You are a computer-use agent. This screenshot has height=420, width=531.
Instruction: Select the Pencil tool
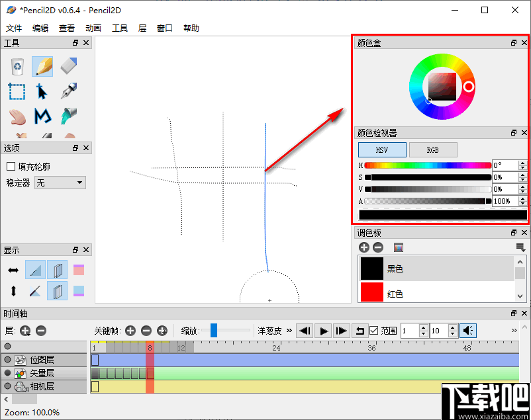(x=42, y=66)
